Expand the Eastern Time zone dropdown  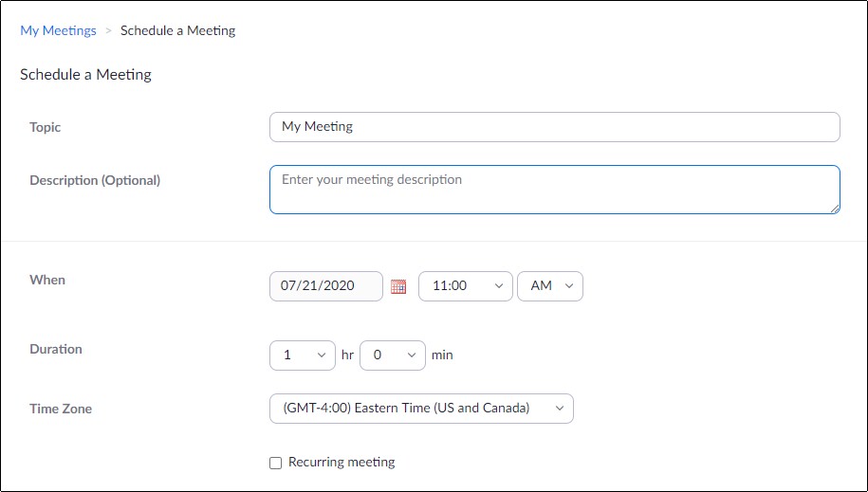421,409
